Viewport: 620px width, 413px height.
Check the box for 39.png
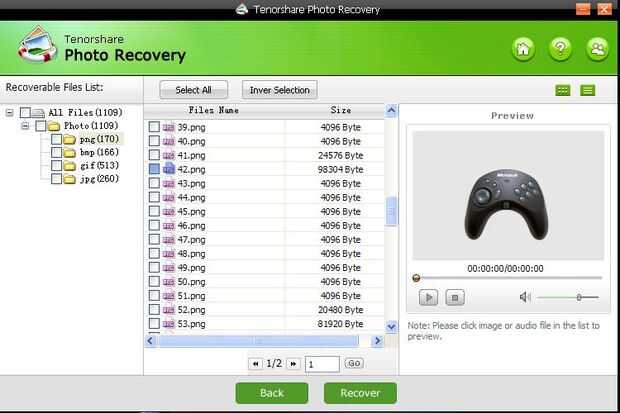(x=154, y=127)
